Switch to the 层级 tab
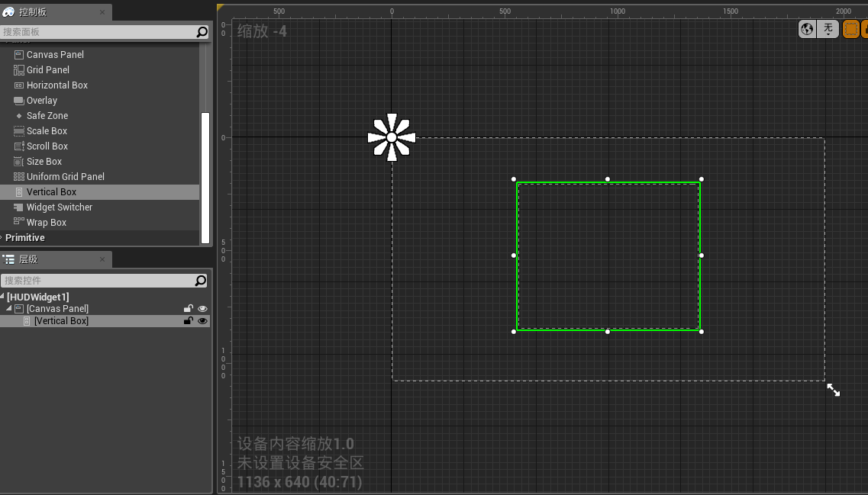The width and height of the screenshot is (868, 495). [29, 259]
